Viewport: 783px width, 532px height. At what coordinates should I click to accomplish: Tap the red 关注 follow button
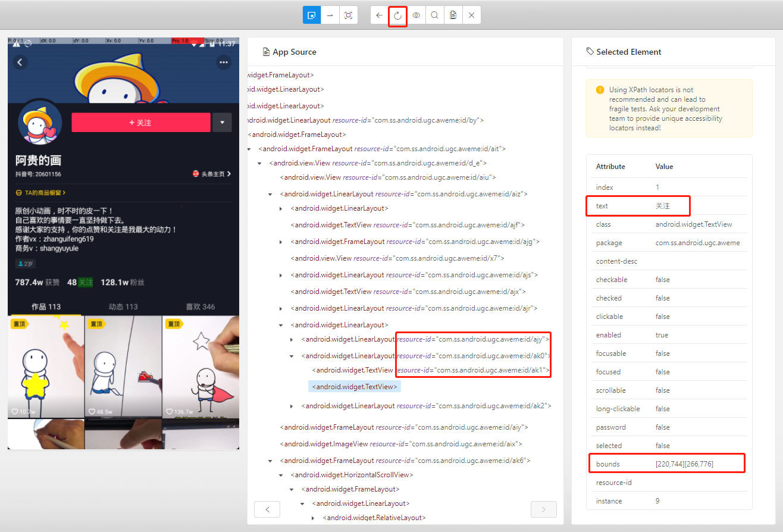(141, 122)
